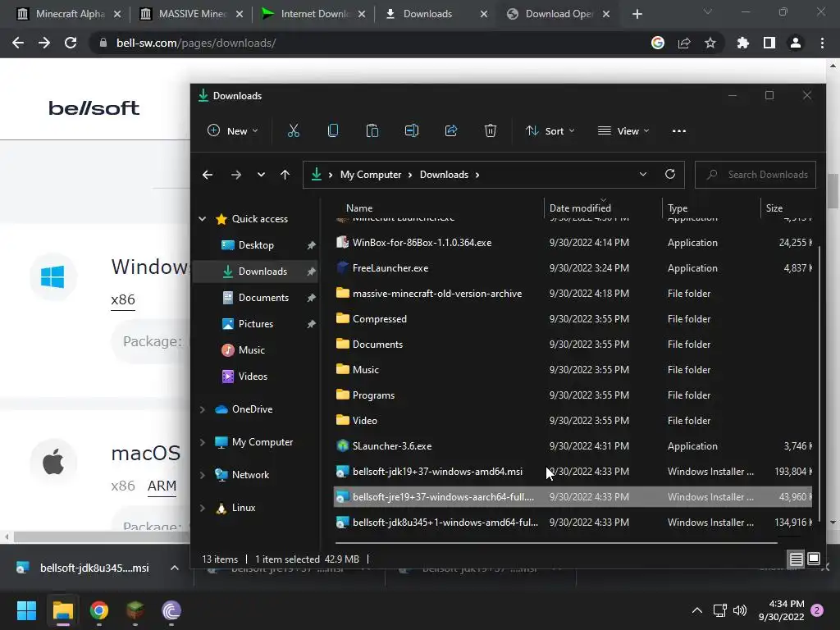Image resolution: width=840 pixels, height=630 pixels.
Task: Switch to Downloads browser tab
Action: tap(435, 14)
